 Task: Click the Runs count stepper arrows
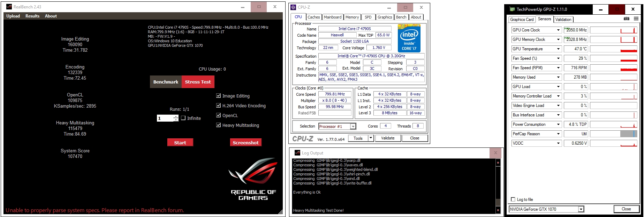click(x=176, y=118)
